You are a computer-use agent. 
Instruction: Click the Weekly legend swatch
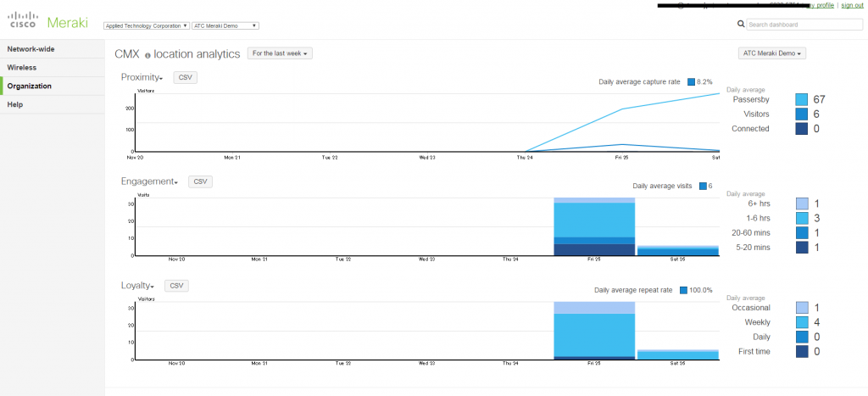point(802,322)
